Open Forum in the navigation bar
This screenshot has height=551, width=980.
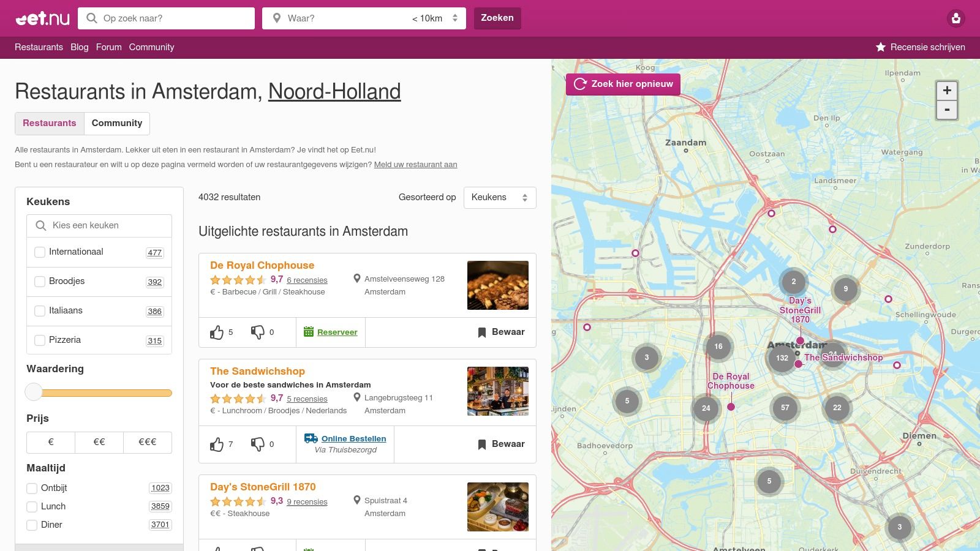coord(108,47)
